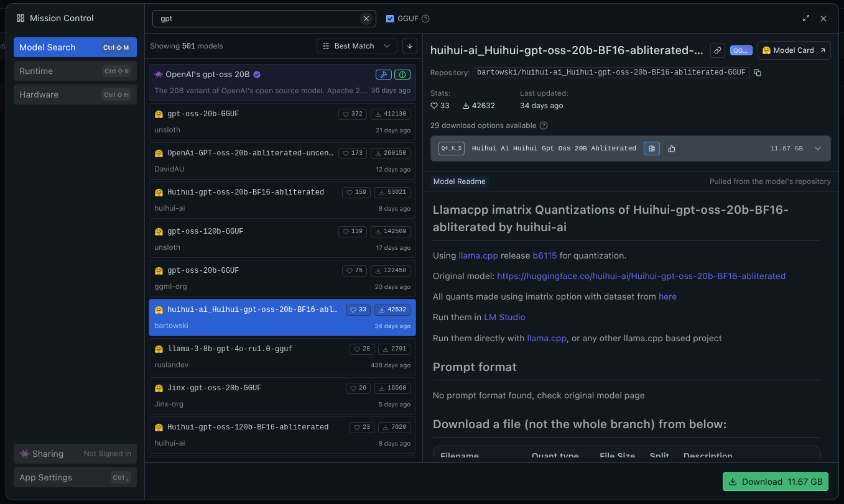Expand the dialog with the fullscreen icon
The image size is (844, 504).
(806, 19)
